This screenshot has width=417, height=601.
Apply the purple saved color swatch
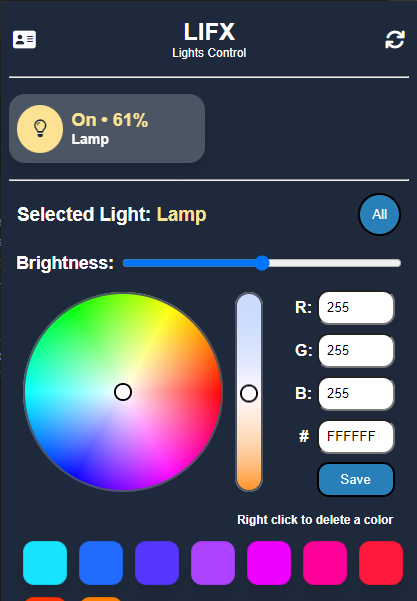(213, 563)
